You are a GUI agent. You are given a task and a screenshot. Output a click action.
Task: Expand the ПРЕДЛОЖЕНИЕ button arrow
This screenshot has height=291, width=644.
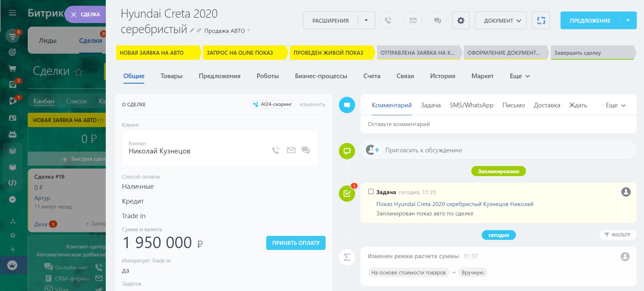(x=628, y=21)
